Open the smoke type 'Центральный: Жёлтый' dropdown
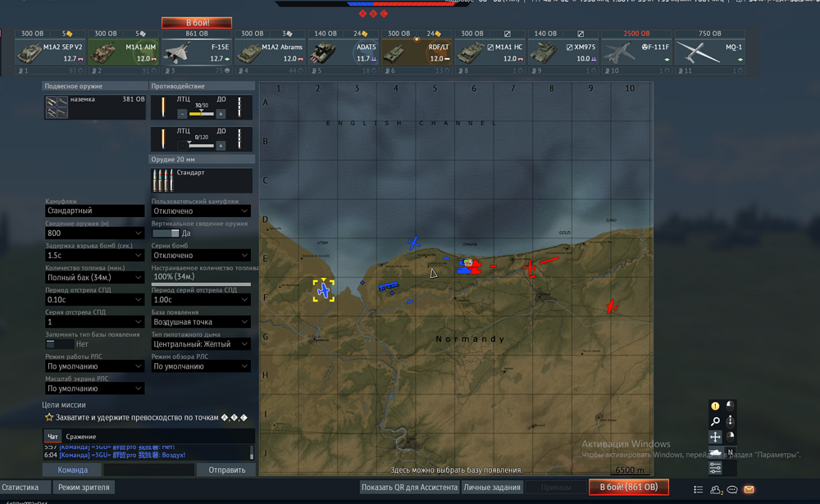The width and height of the screenshot is (820, 504). tap(201, 344)
